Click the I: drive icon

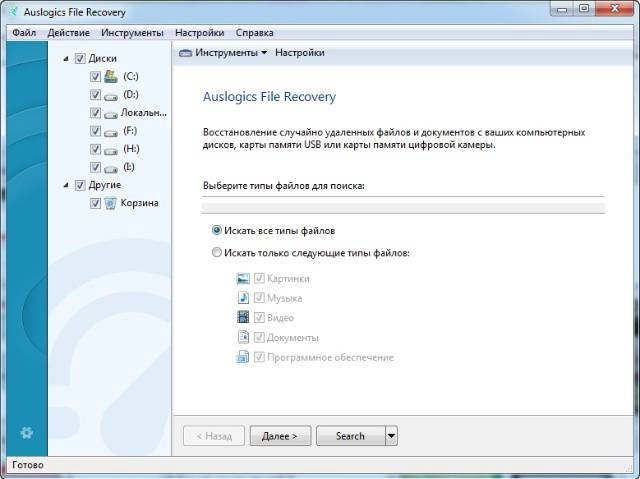(x=111, y=169)
